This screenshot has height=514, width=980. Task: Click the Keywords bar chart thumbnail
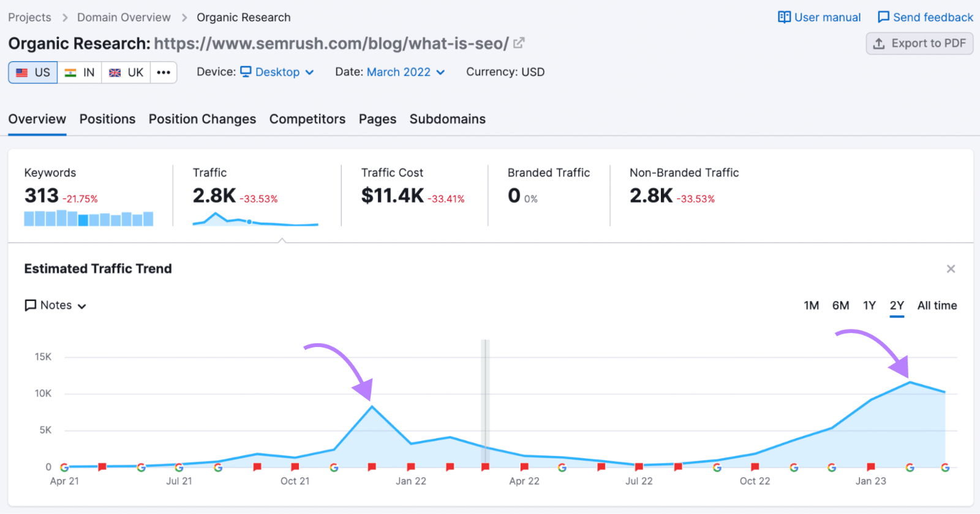(89, 218)
